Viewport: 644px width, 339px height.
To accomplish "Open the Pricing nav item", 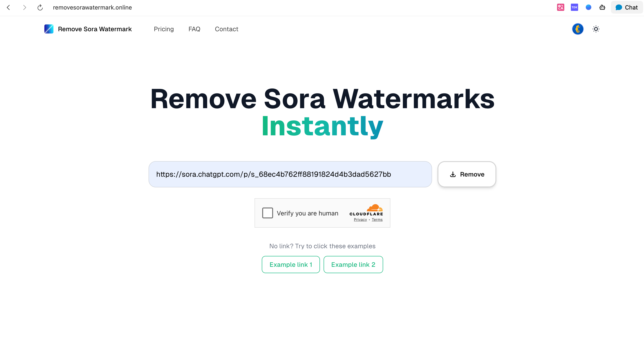I will (164, 29).
